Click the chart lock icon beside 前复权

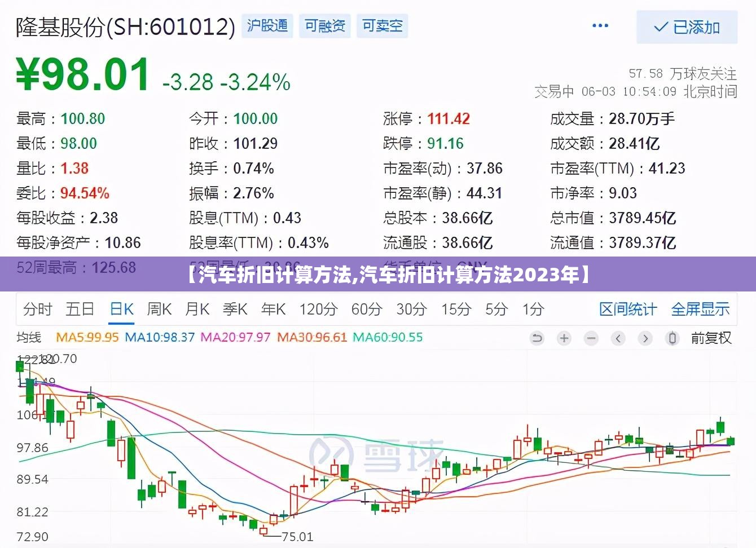point(673,338)
